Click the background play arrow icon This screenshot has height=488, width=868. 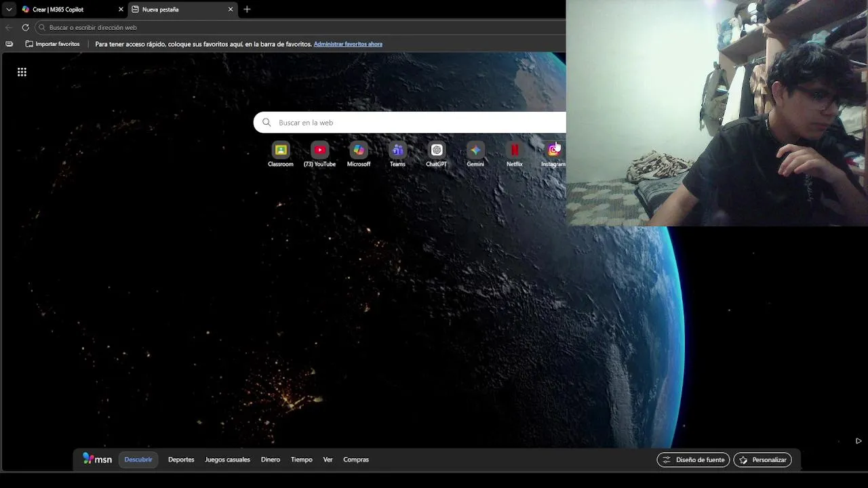[x=859, y=441]
